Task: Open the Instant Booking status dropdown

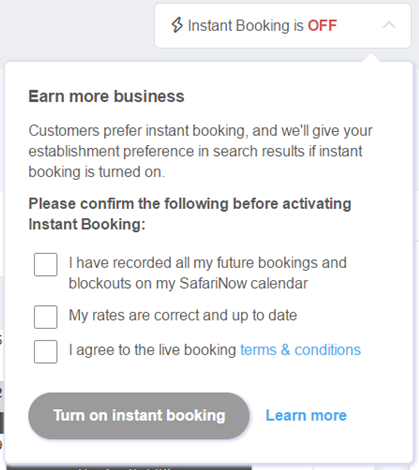Action: point(283,26)
